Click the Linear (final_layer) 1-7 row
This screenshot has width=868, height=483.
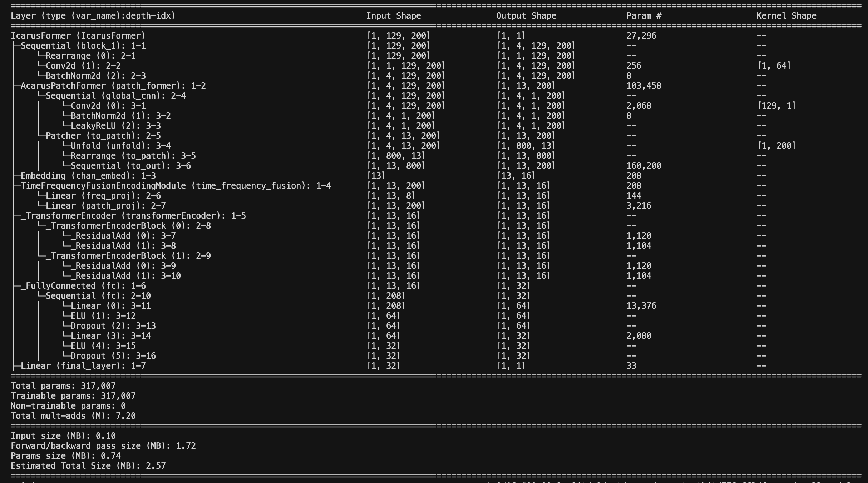83,366
